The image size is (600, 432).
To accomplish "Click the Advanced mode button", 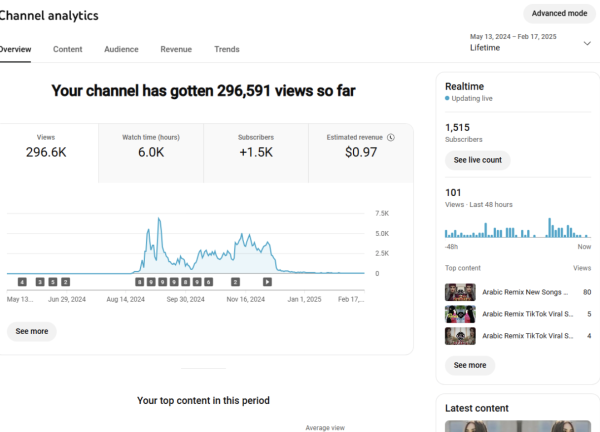I will [559, 13].
